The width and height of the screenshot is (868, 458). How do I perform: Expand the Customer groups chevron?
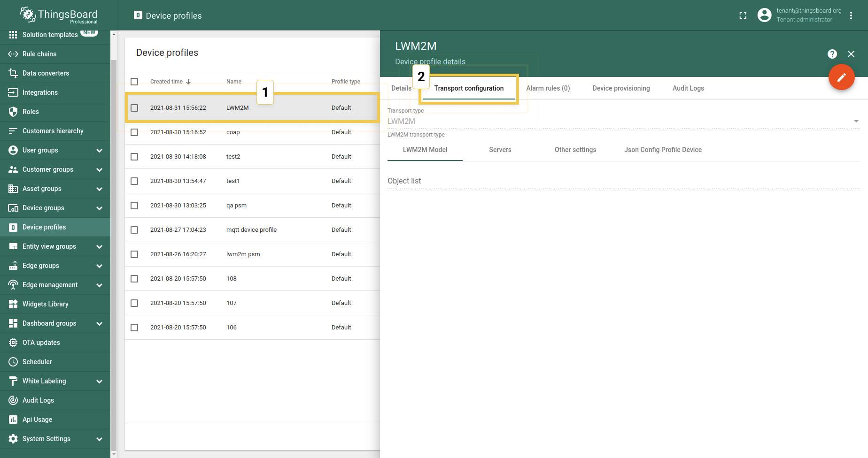coord(99,170)
